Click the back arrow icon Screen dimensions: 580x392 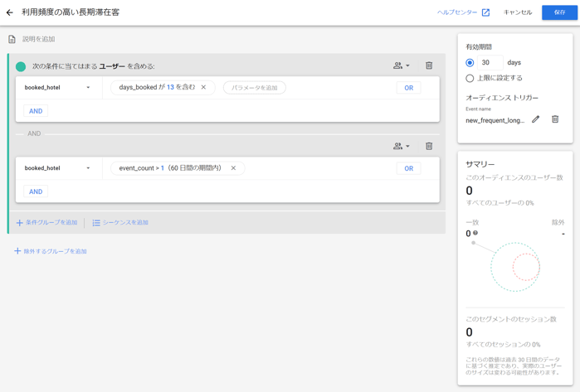click(10, 12)
